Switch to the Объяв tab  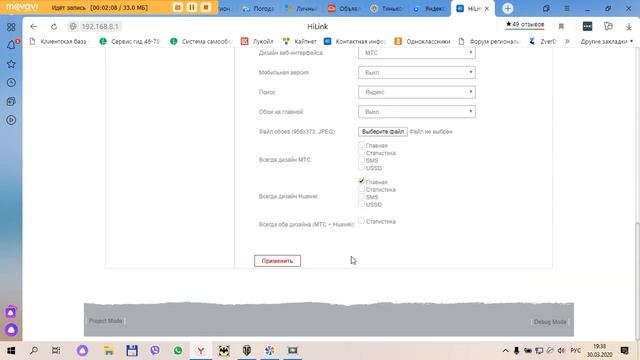click(344, 9)
